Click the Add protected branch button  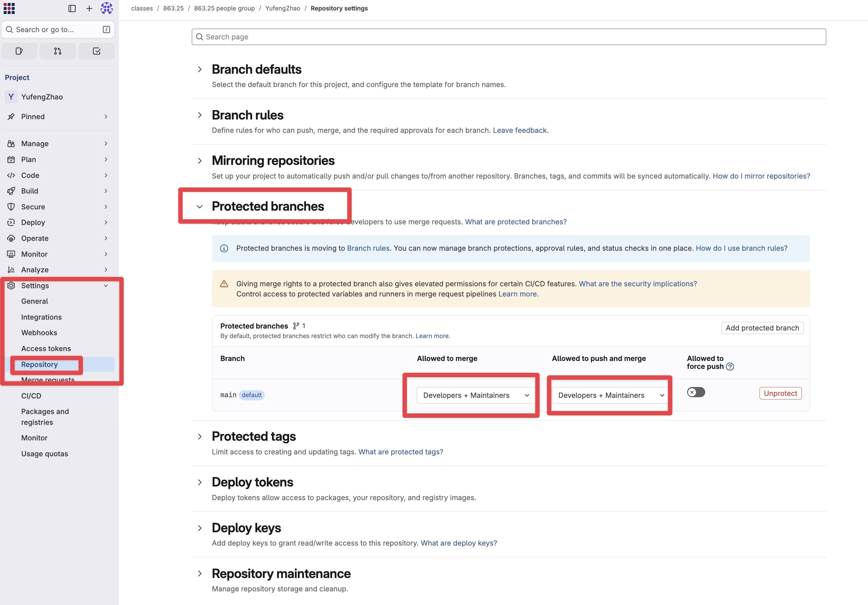tap(762, 328)
